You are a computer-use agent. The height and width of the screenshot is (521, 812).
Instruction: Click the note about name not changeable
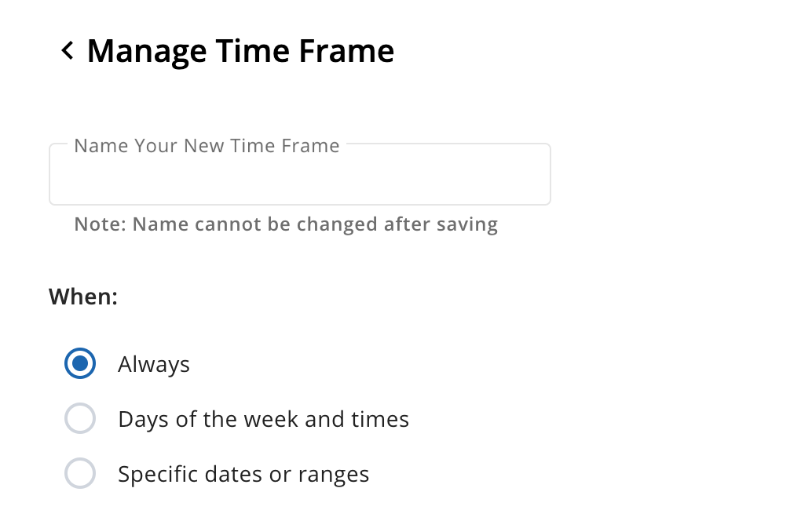click(x=286, y=224)
